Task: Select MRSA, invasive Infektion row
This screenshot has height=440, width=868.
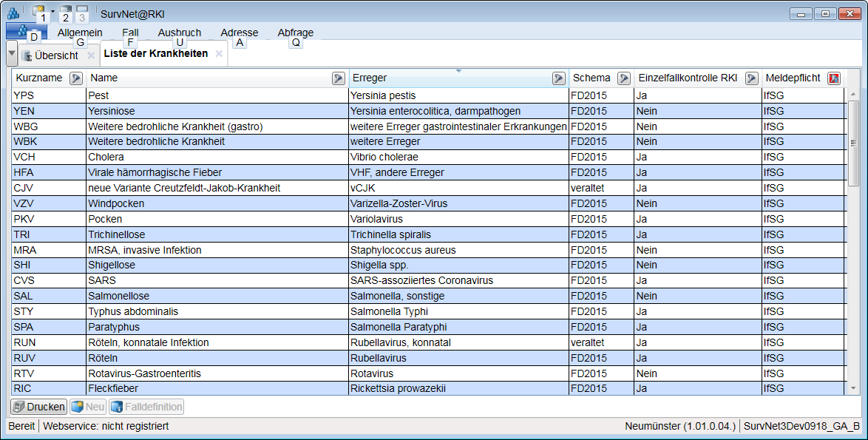Action: pyautogui.click(x=428, y=250)
